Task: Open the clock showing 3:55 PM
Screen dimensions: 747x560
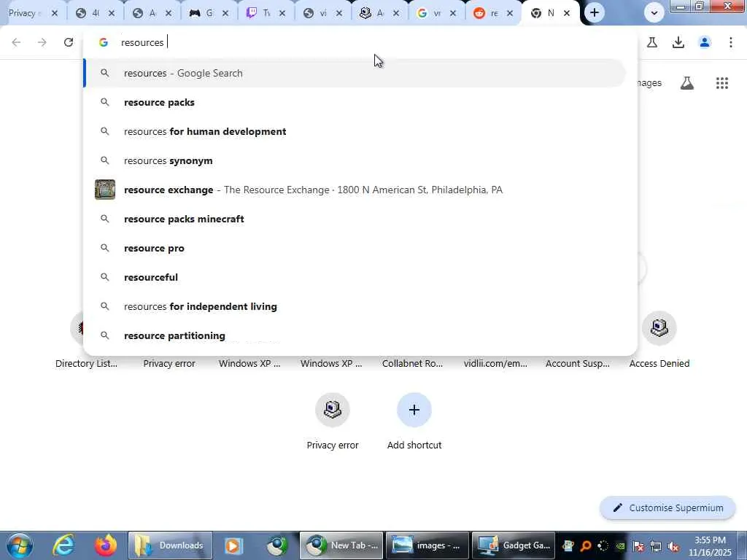Action: point(709,546)
